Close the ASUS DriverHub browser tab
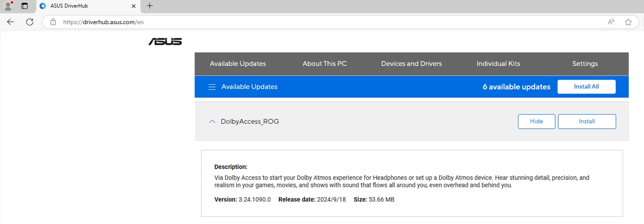Viewport: 644px width, 224px height. (x=134, y=6)
